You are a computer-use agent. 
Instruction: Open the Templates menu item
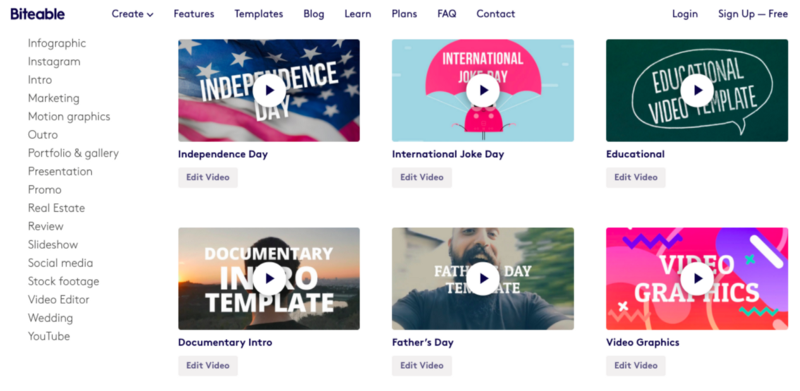coord(259,14)
